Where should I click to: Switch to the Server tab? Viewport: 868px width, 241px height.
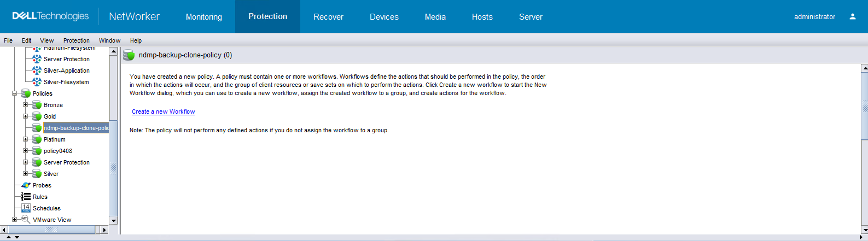click(531, 17)
